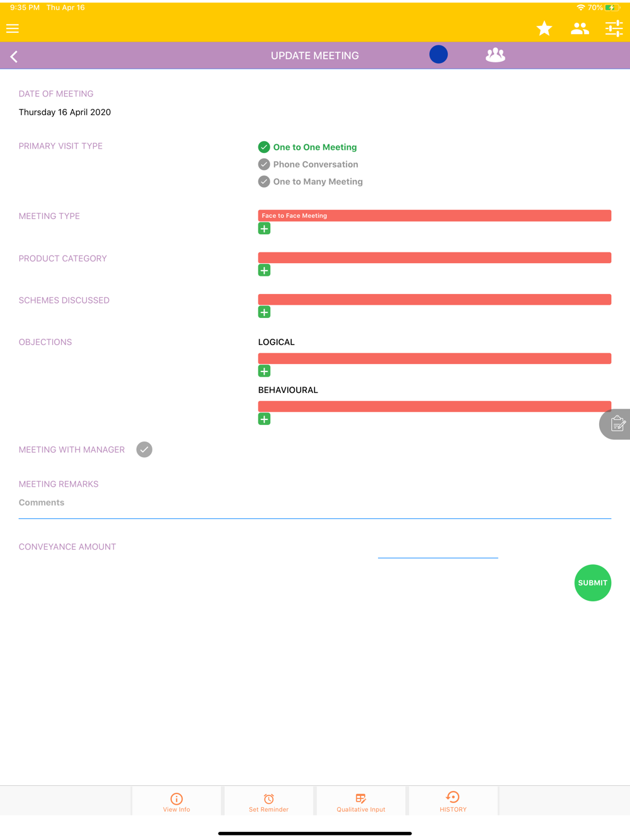This screenshot has height=840, width=630.
Task: Open the Set Reminder tab
Action: click(x=268, y=802)
